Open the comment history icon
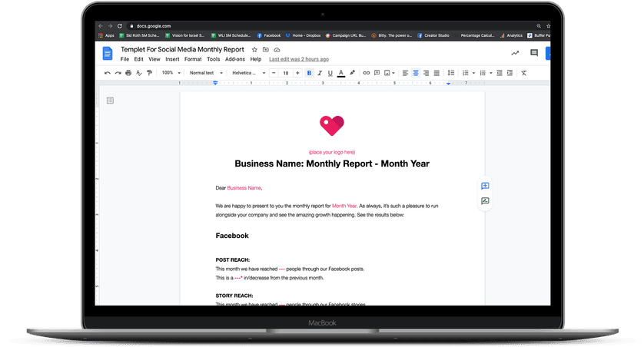 point(534,53)
